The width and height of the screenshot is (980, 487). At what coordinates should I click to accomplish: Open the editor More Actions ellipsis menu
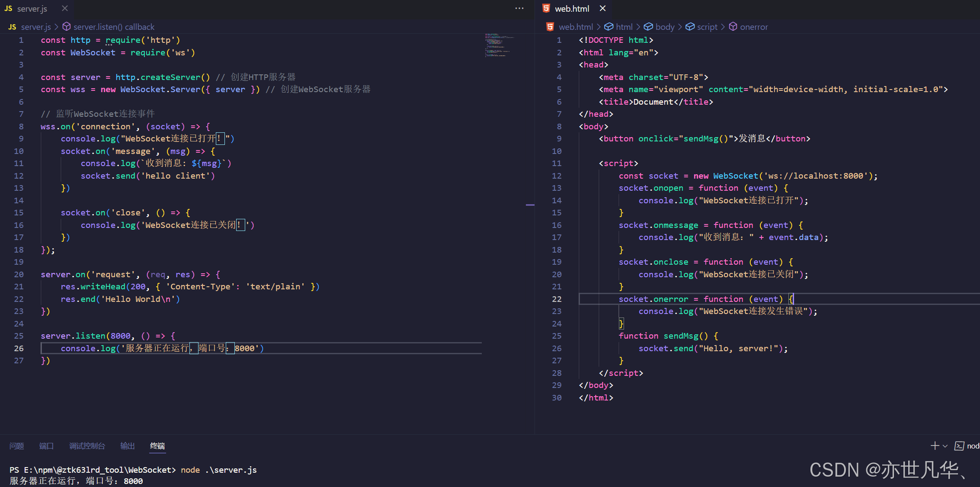[x=519, y=8]
